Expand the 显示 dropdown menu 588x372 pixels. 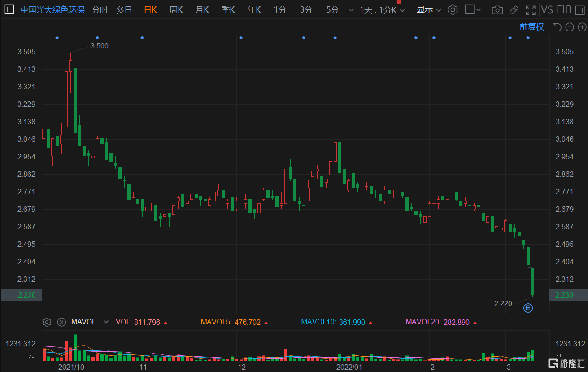click(429, 10)
